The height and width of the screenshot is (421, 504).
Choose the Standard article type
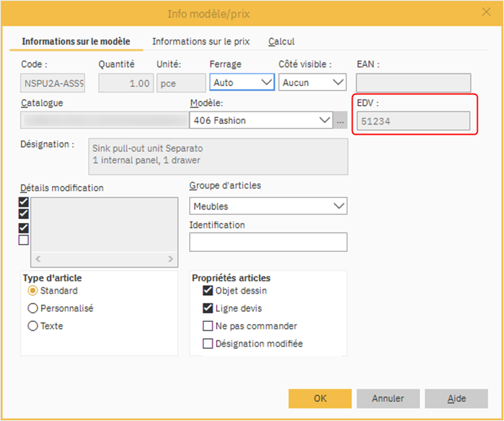(32, 291)
